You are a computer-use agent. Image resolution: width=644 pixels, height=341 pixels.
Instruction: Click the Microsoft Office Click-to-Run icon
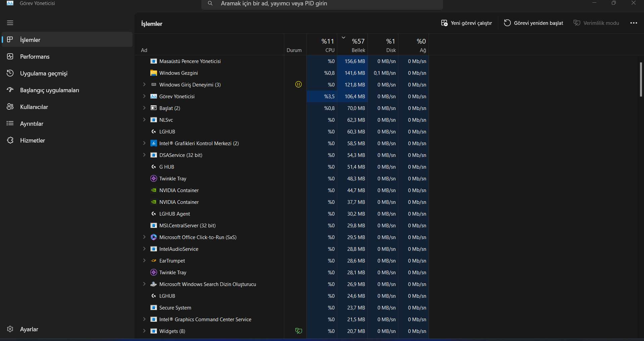pos(154,237)
